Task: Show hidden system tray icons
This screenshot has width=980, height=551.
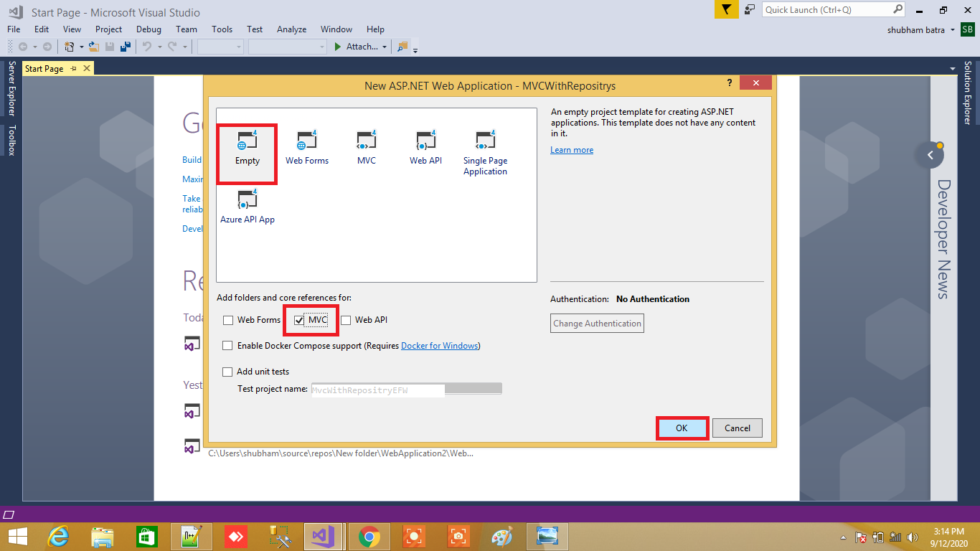Action: click(843, 537)
